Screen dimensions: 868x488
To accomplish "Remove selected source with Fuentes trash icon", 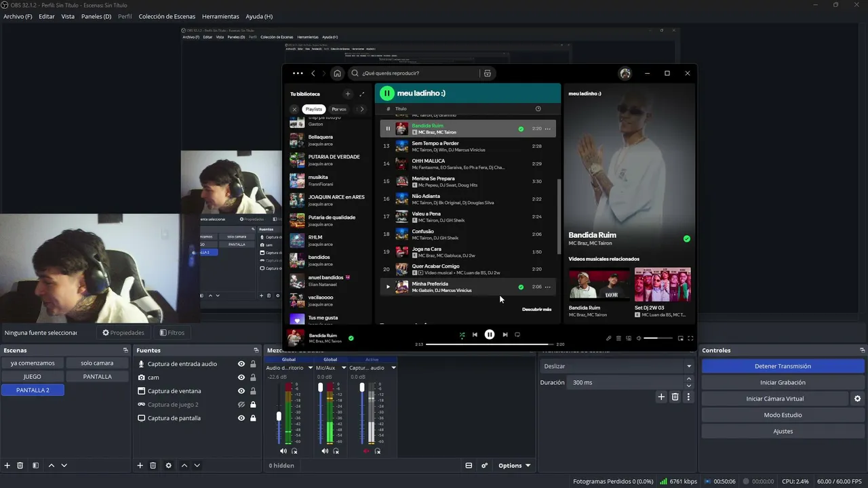I will coord(153,466).
